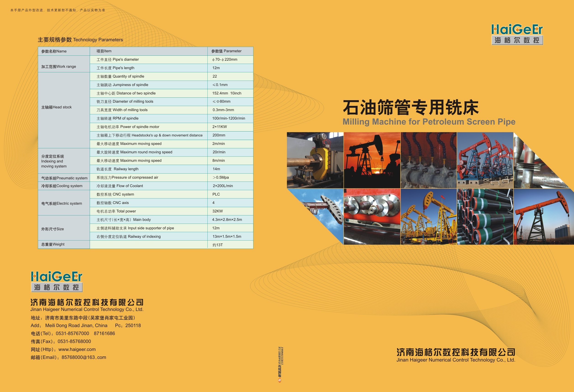The height and width of the screenshot is (392, 574).
Task: Click the 'Work range' category cell
Action: pyautogui.click(x=64, y=64)
